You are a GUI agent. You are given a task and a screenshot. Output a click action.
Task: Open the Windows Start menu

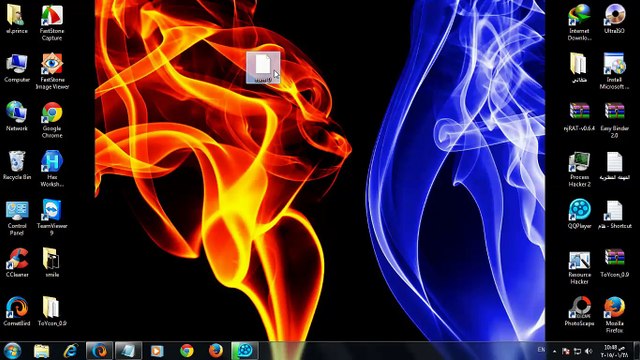tap(12, 351)
